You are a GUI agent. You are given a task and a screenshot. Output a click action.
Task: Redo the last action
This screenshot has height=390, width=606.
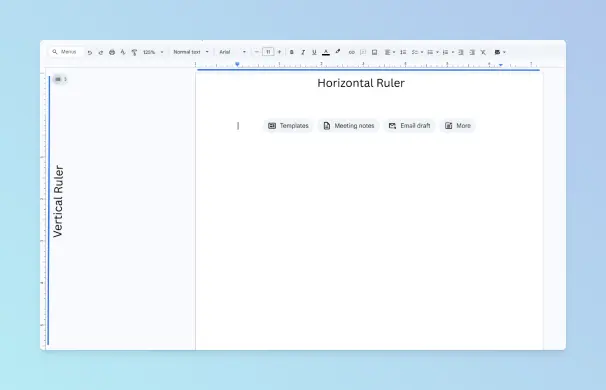[100, 52]
